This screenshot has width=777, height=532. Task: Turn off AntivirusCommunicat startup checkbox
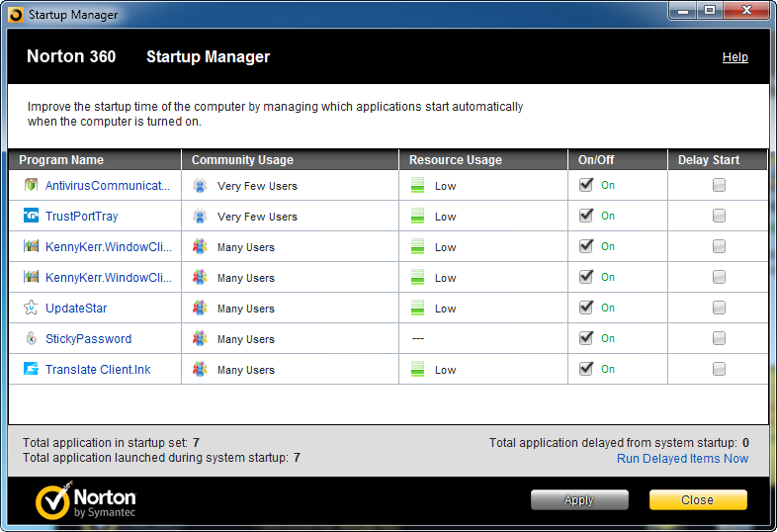click(x=586, y=185)
